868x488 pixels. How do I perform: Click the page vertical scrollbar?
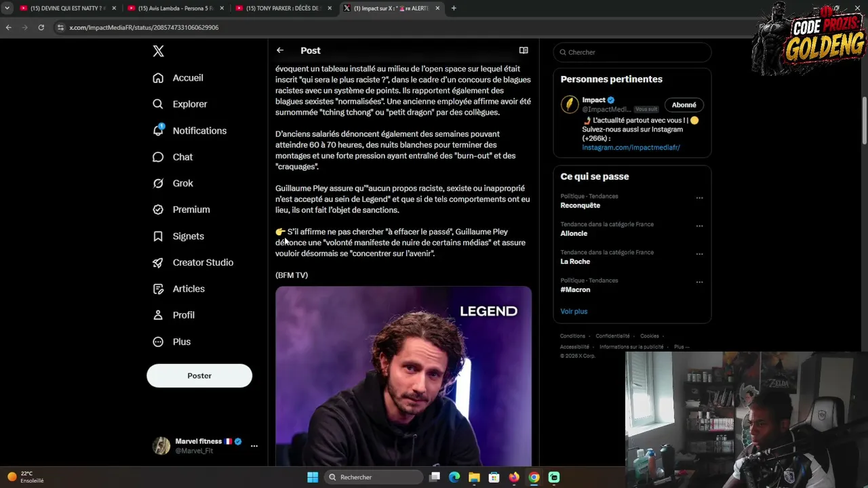point(865,121)
